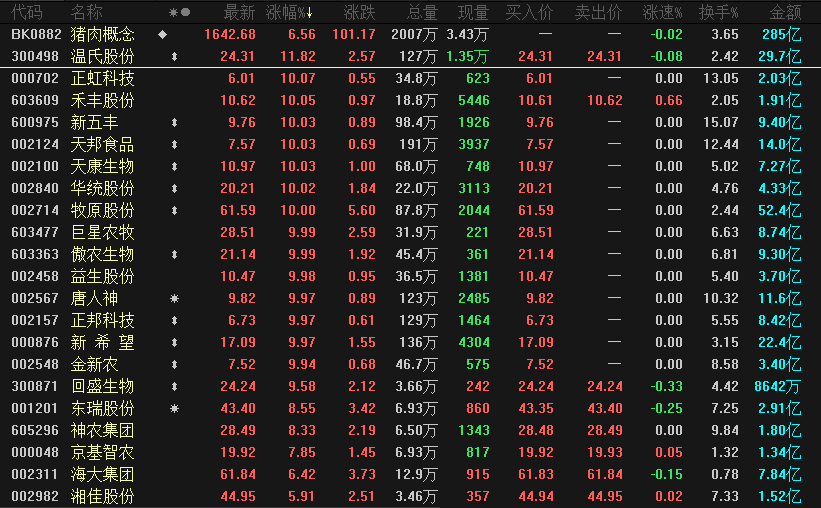821x508 pixels.
Task: Click the diamond marker on 猪肉概念 row
Action: coord(163,35)
